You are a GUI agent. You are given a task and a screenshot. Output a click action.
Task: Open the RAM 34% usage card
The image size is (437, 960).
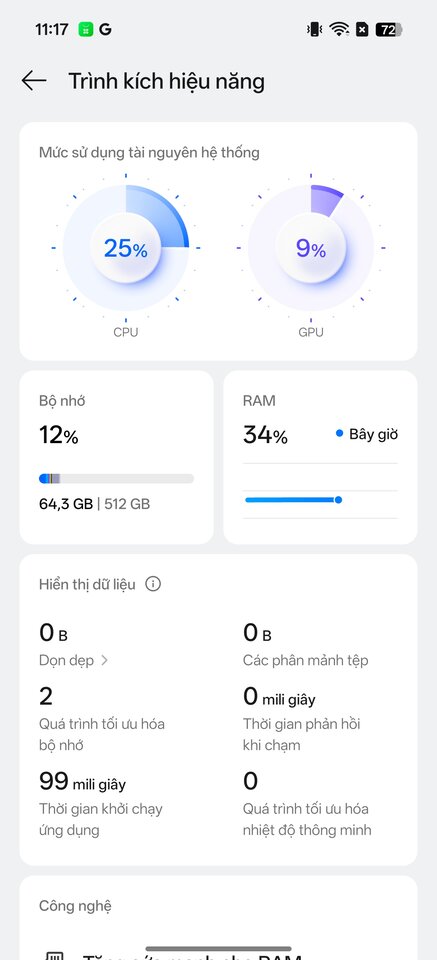click(x=320, y=457)
